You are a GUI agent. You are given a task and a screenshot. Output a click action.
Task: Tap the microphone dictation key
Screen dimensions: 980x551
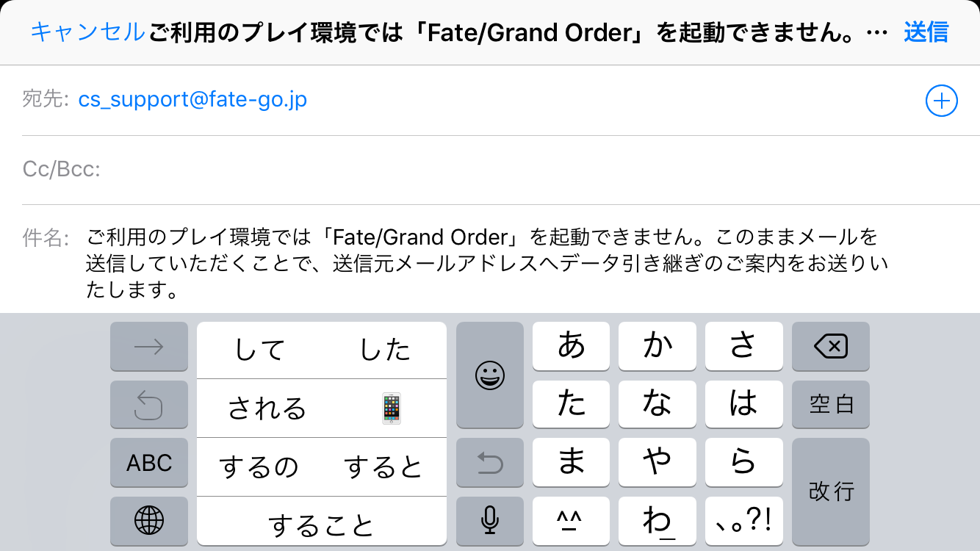(489, 520)
